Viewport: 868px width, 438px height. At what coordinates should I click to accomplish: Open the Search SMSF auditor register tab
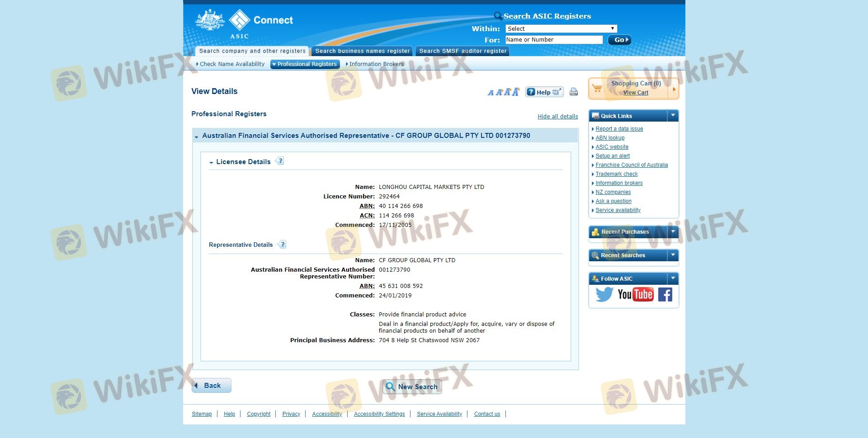(x=462, y=51)
